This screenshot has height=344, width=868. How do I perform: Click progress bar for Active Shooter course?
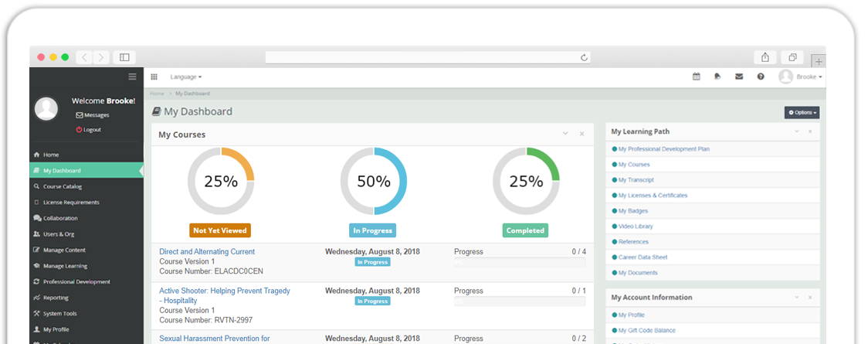[520, 302]
